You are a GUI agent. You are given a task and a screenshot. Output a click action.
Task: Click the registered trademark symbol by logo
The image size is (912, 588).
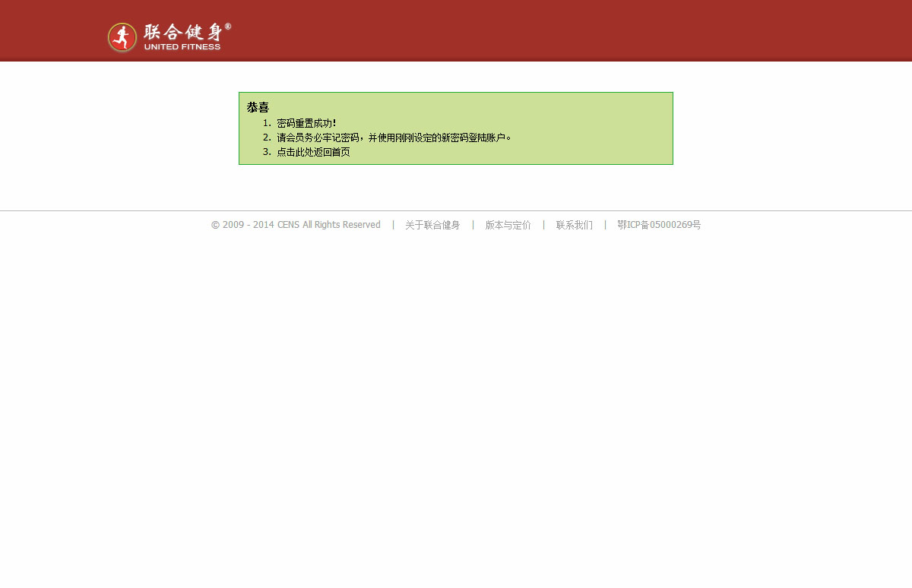[x=228, y=27]
